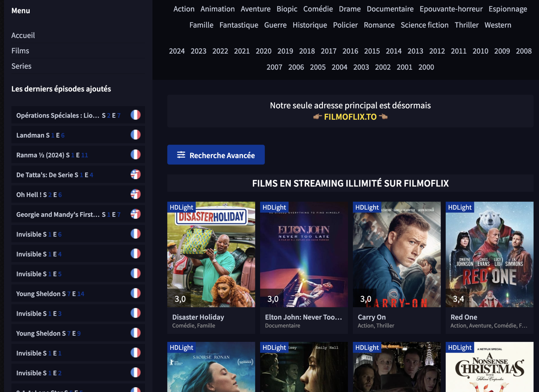Image resolution: width=539 pixels, height=392 pixels.
Task: Select the Documentaire genre
Action: point(390,9)
